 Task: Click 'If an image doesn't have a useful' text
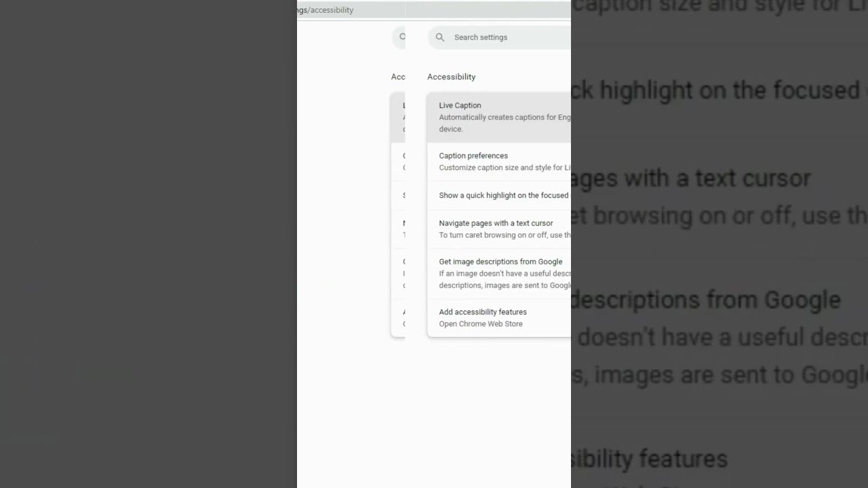(505, 274)
